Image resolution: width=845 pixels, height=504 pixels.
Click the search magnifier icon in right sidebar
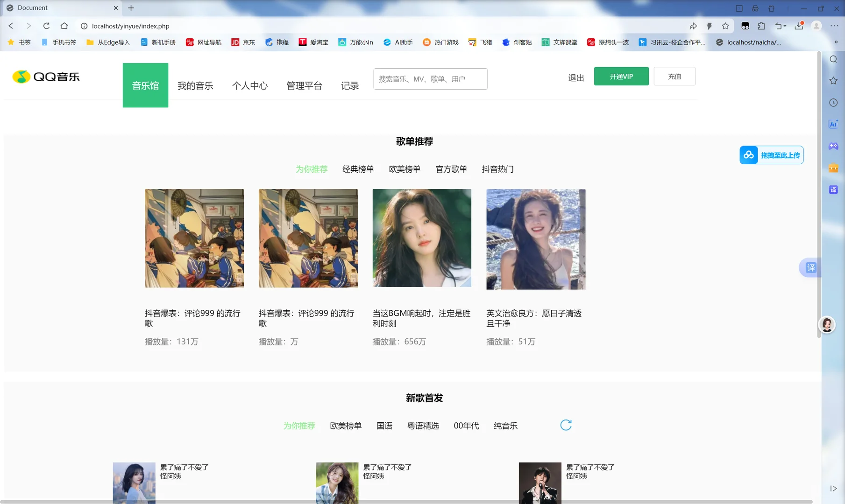(x=833, y=59)
